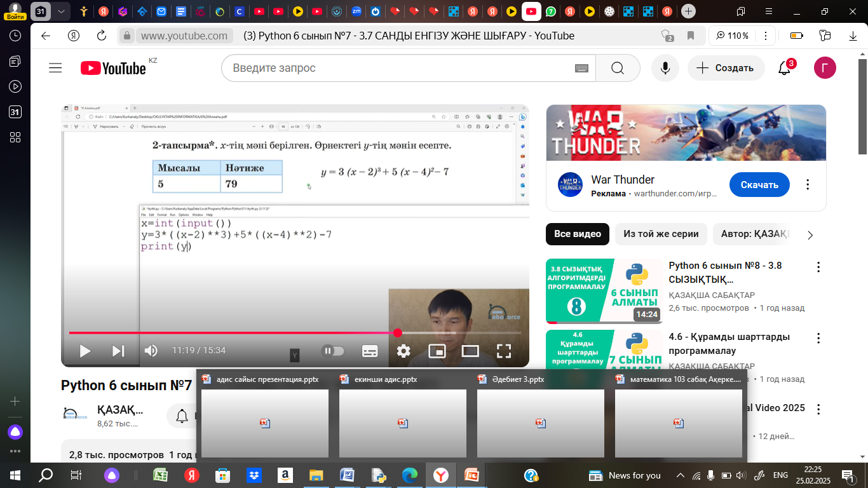Show more filter chips with right arrow
Screen dimensions: 868x488
(810, 235)
